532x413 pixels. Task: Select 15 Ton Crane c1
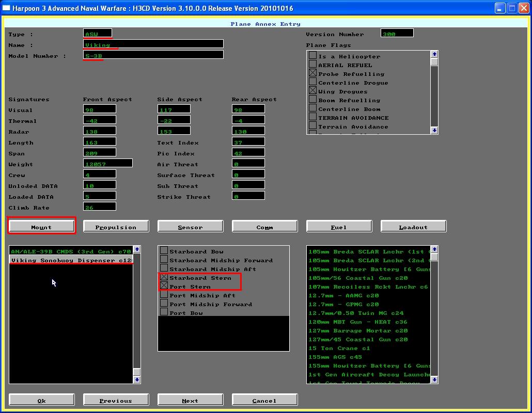(369, 348)
